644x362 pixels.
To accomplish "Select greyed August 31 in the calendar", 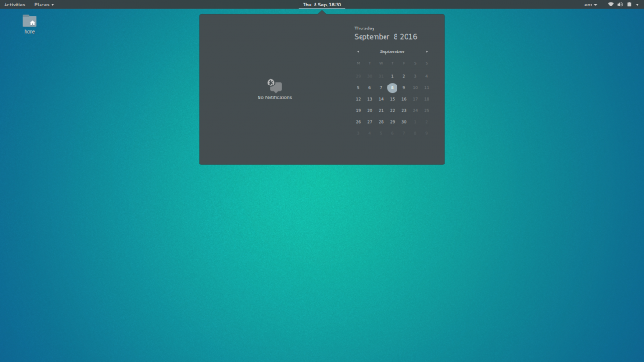I will [381, 76].
